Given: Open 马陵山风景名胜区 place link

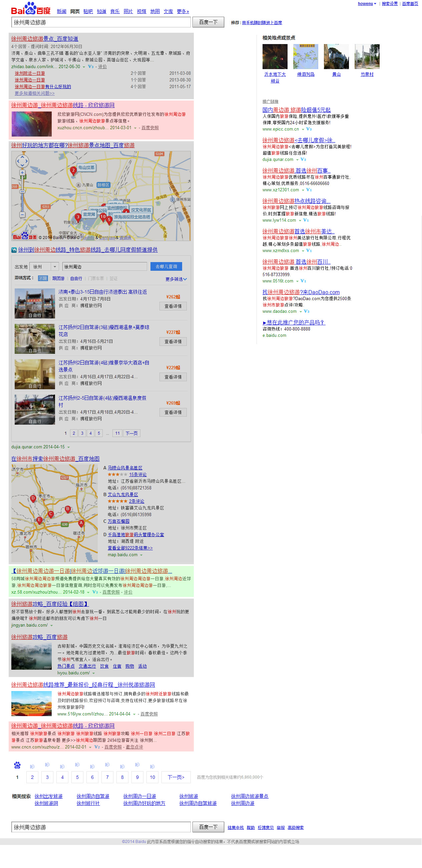Looking at the screenshot, I should pos(125,468).
